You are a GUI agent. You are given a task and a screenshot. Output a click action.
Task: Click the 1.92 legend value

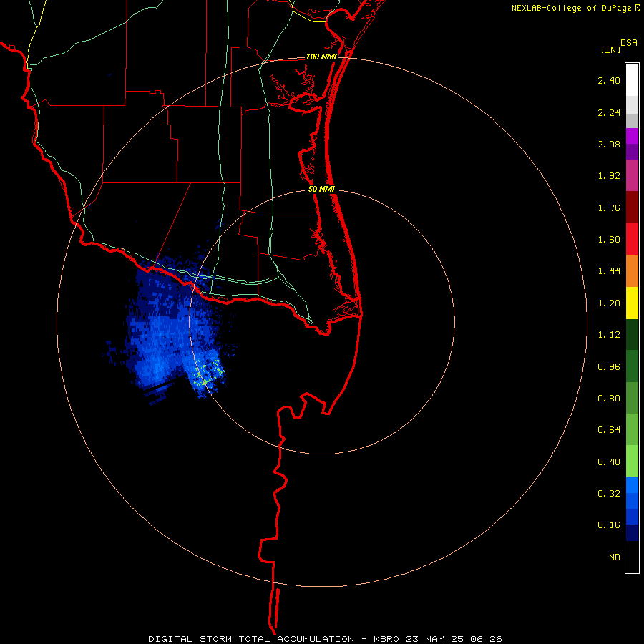609,176
